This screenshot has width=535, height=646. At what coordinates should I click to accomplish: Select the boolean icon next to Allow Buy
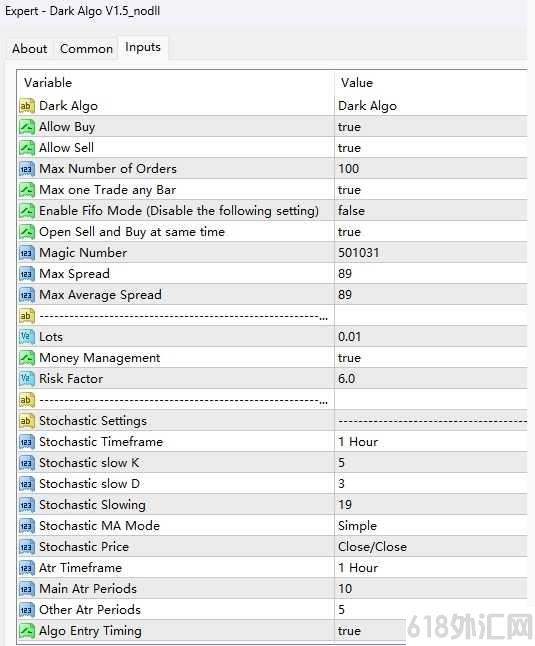tap(26, 126)
